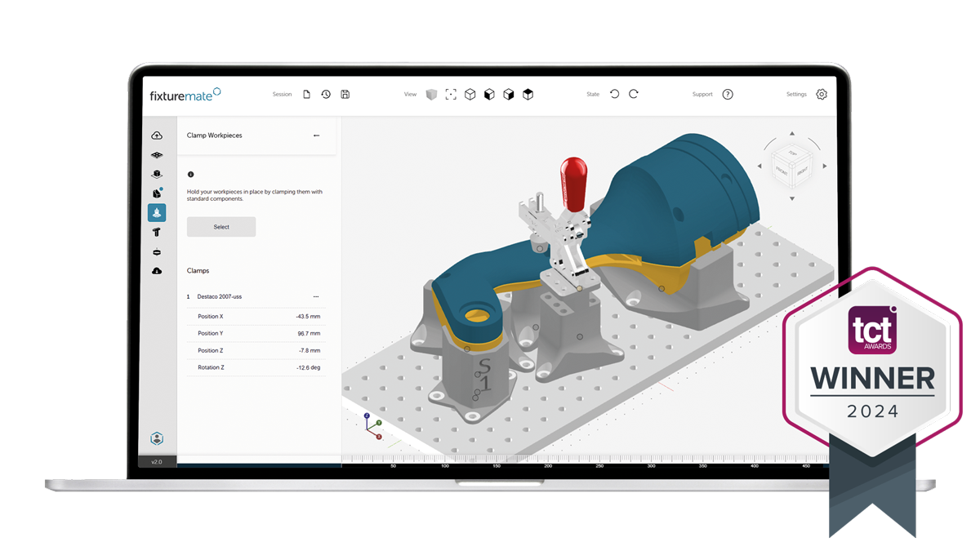Open session history clock icon
Screen dimensions: 980x551
(x=326, y=95)
